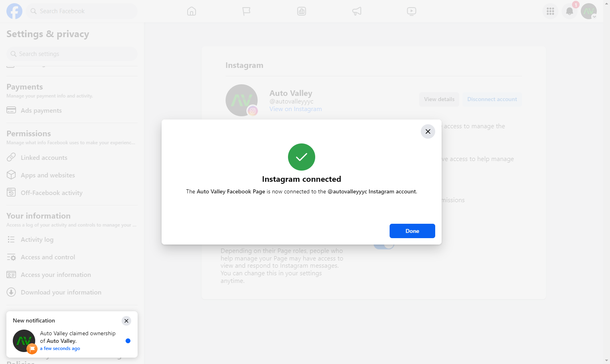Click the 'a few seconds ago' timestamp
The width and height of the screenshot is (610, 364).
[x=60, y=348]
